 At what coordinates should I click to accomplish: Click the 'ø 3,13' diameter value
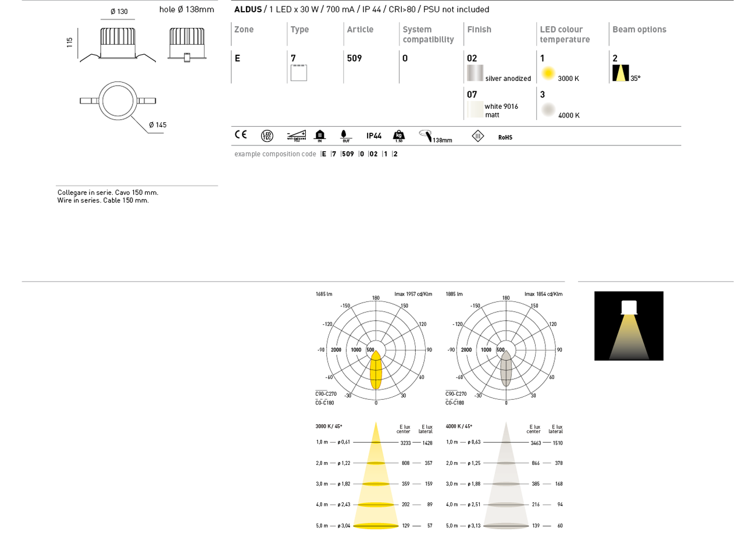[x=474, y=525]
